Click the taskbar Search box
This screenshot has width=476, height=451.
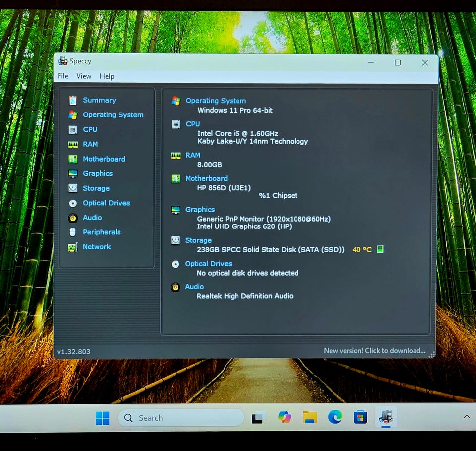[181, 418]
